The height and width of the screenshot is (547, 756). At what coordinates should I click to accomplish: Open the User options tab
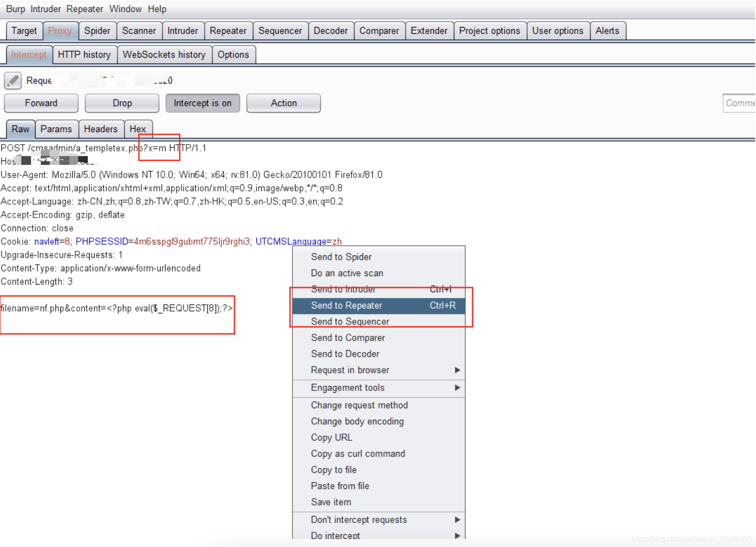(x=558, y=31)
